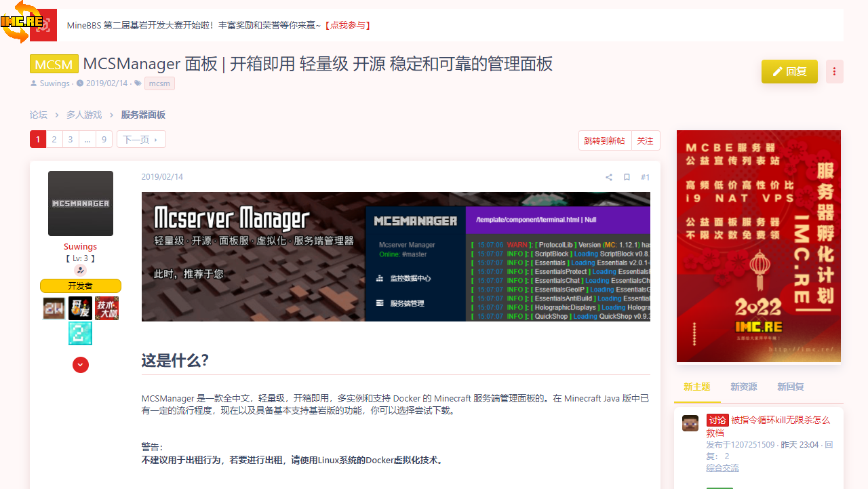The width and height of the screenshot is (868, 489).
Task: Go to 下一页 next page
Action: point(141,140)
